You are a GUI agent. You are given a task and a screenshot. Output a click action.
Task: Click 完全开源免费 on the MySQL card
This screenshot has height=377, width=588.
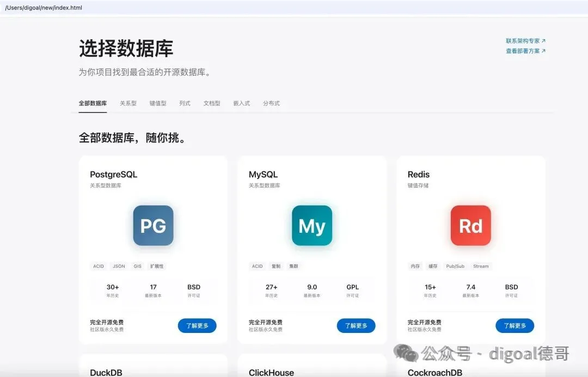click(266, 322)
